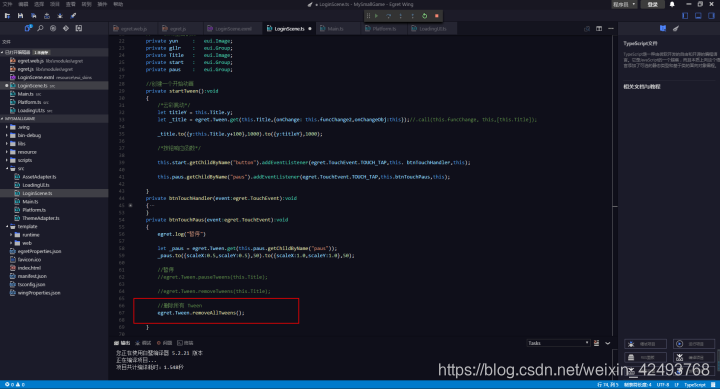This screenshot has height=389, width=720.
Task: Open the file explorer sidebar view
Action: pyautogui.click(x=28, y=28)
